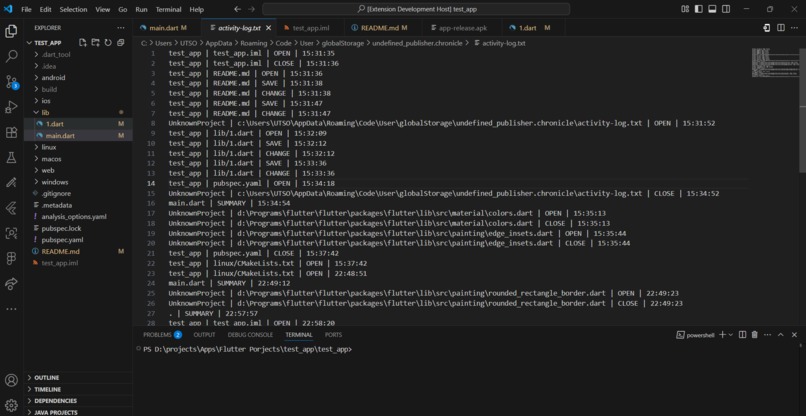806x416 pixels.
Task: Create a new file in TEST_APP
Action: [82, 43]
